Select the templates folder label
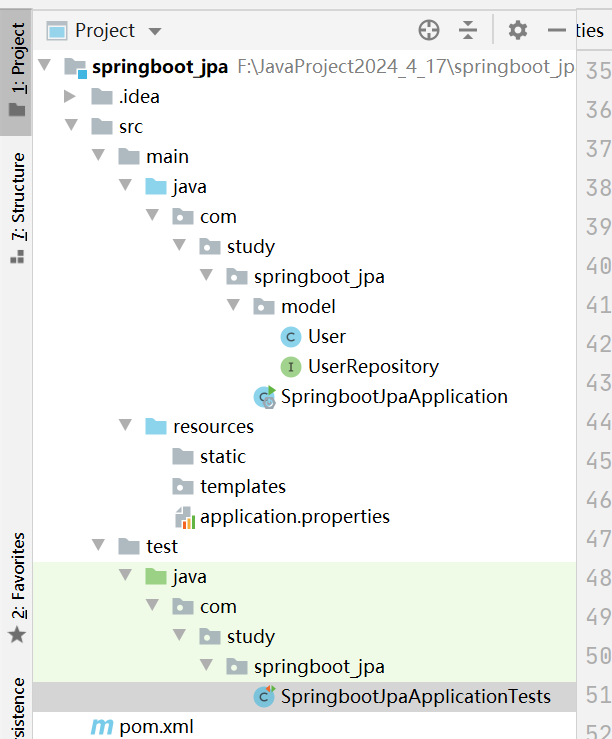 point(243,487)
